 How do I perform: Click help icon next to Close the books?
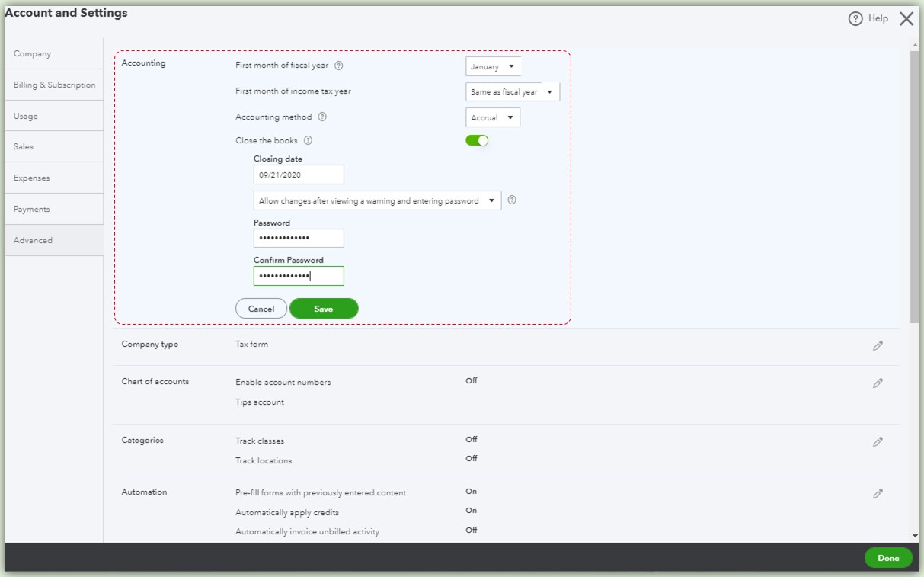308,141
